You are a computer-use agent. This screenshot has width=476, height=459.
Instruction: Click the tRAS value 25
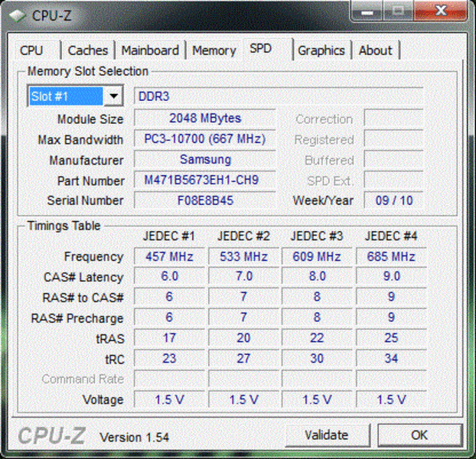click(x=391, y=338)
